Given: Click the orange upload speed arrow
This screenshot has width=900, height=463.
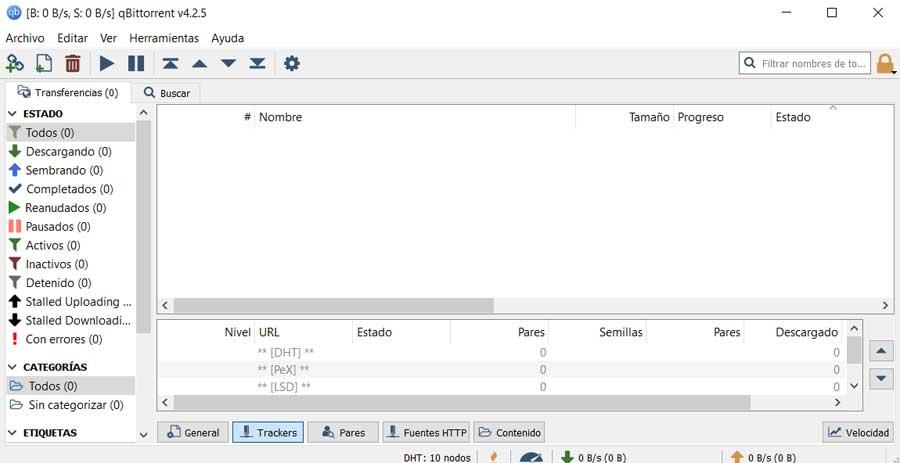Looking at the screenshot, I should coord(737,457).
